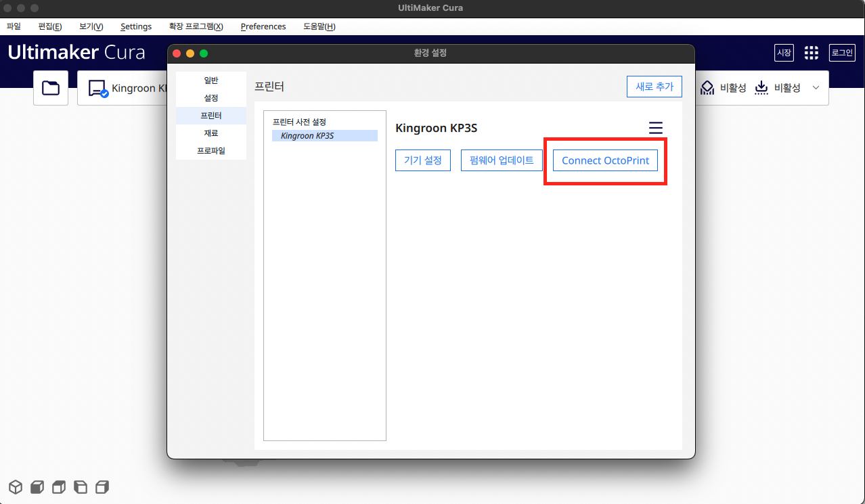
Task: Open the 확장 프로그램(X) menu
Action: pyautogui.click(x=196, y=26)
